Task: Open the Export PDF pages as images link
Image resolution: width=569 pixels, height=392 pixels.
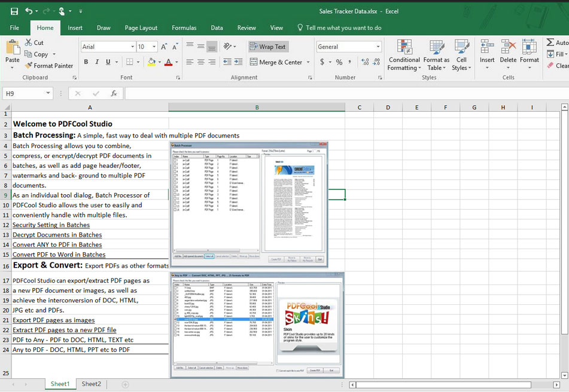Action: click(54, 320)
